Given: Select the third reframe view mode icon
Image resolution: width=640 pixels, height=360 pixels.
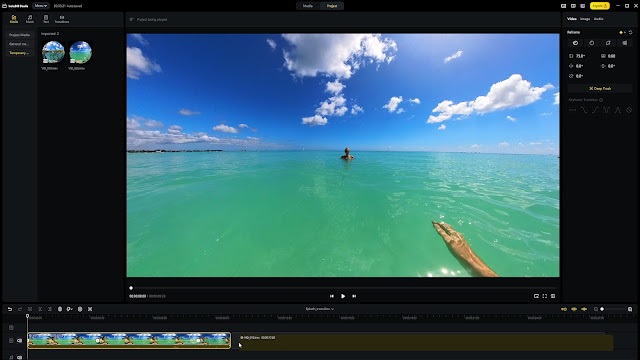Looking at the screenshot, I should [x=608, y=43].
